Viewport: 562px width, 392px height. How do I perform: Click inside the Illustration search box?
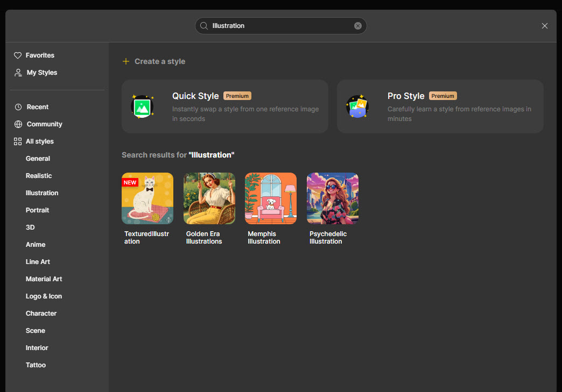coord(280,26)
